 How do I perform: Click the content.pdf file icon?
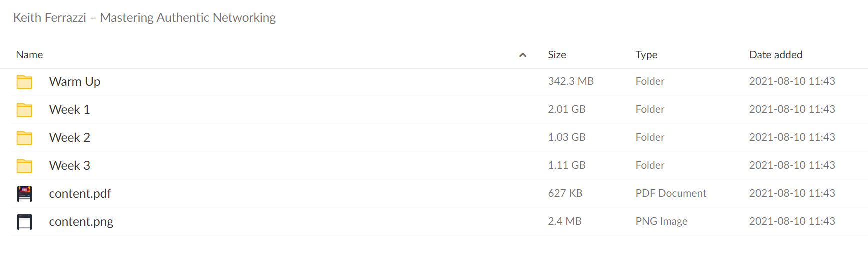pos(24,194)
